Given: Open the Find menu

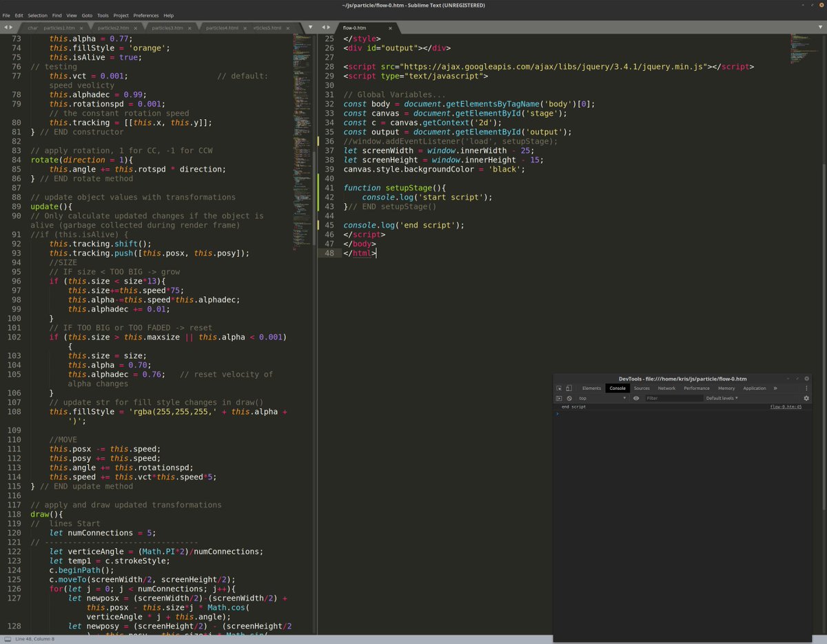Looking at the screenshot, I should (x=57, y=15).
